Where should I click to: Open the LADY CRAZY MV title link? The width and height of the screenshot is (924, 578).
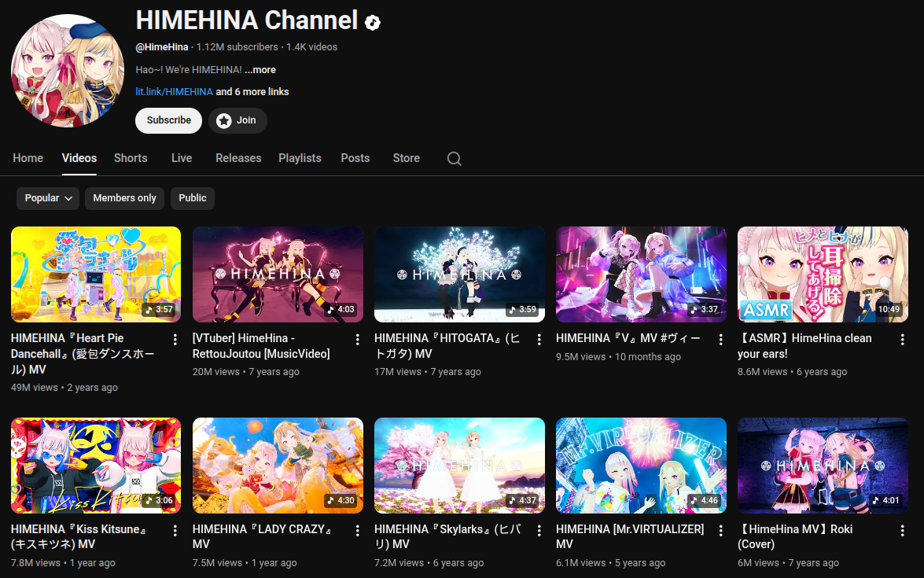(263, 537)
